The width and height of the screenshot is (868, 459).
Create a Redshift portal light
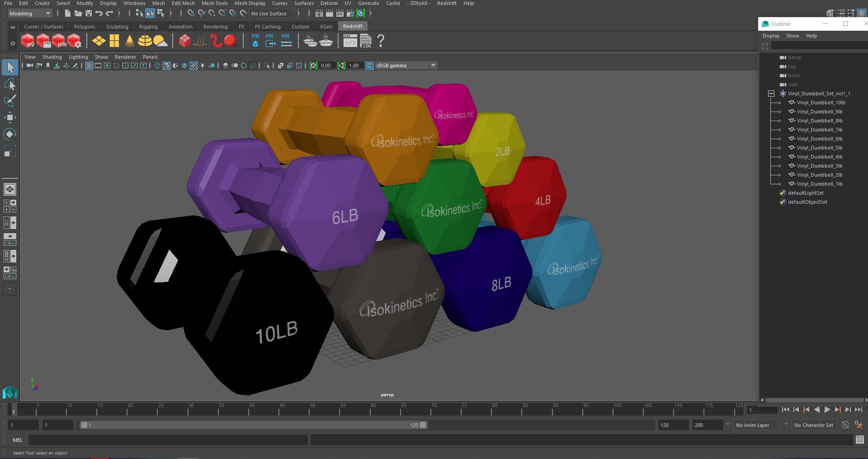pyautogui.click(x=114, y=41)
